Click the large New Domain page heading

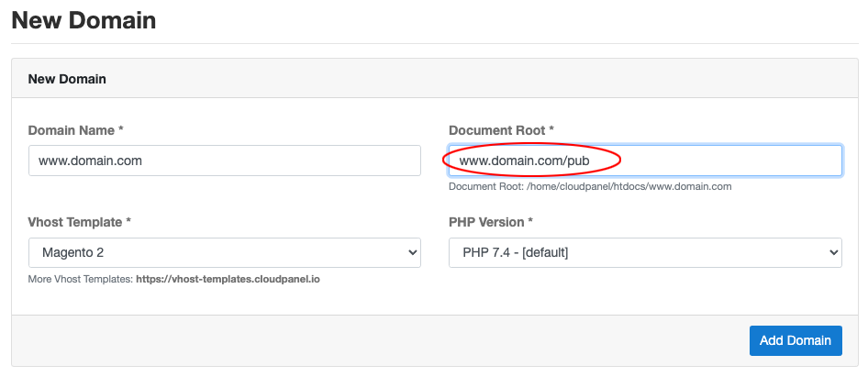coord(83,20)
